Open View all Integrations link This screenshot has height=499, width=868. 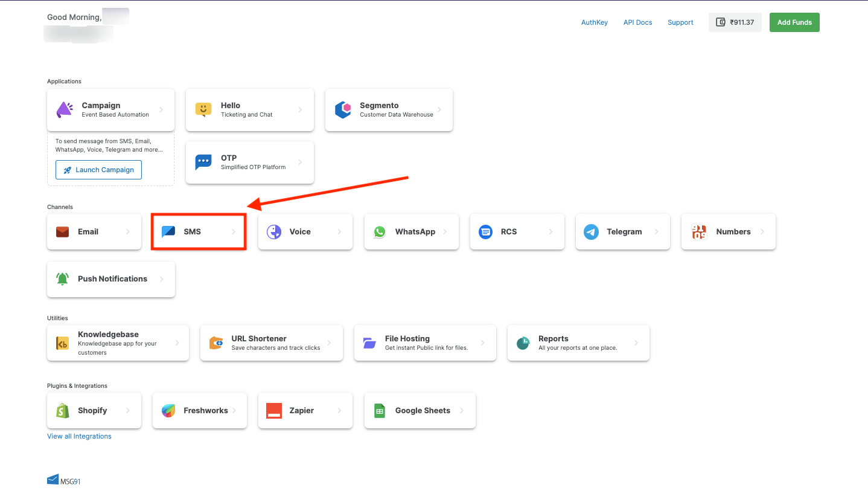pyautogui.click(x=79, y=436)
